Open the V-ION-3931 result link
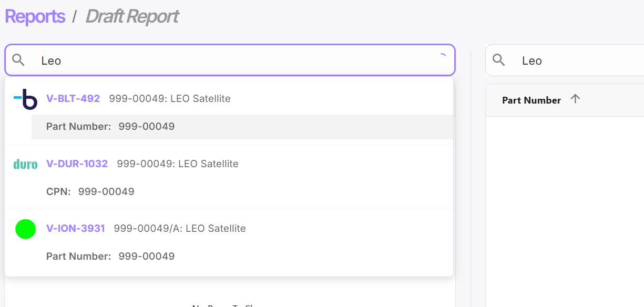This screenshot has width=644, height=307. tap(75, 228)
